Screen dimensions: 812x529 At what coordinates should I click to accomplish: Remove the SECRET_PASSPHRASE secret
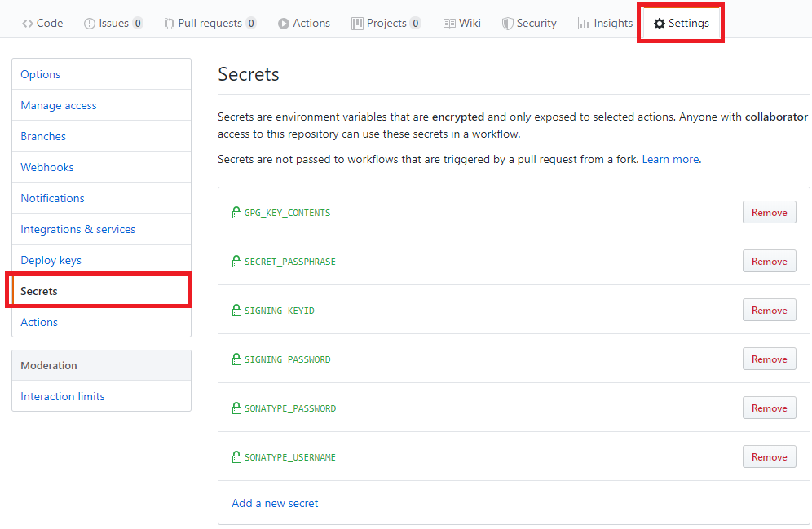[x=769, y=261]
